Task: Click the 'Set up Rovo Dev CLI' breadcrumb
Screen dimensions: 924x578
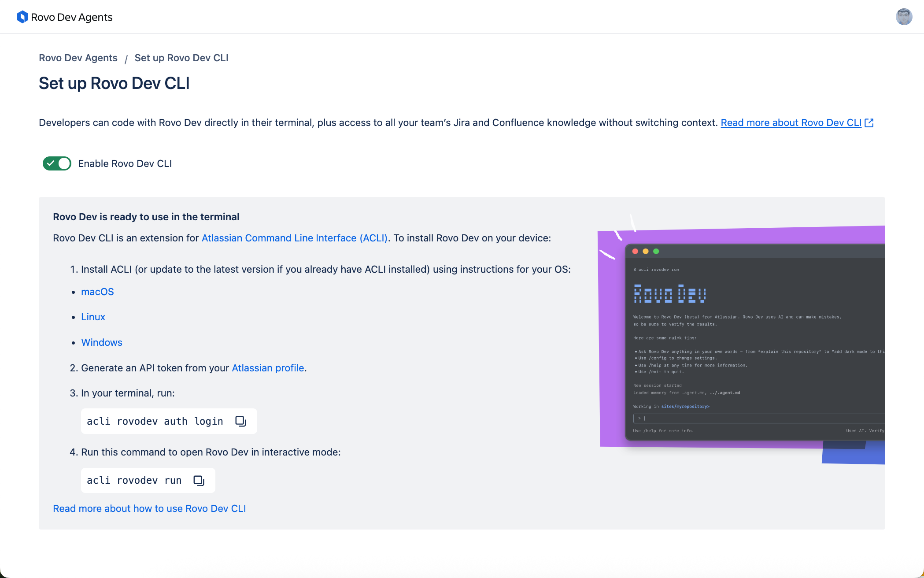Action: pyautogui.click(x=181, y=58)
